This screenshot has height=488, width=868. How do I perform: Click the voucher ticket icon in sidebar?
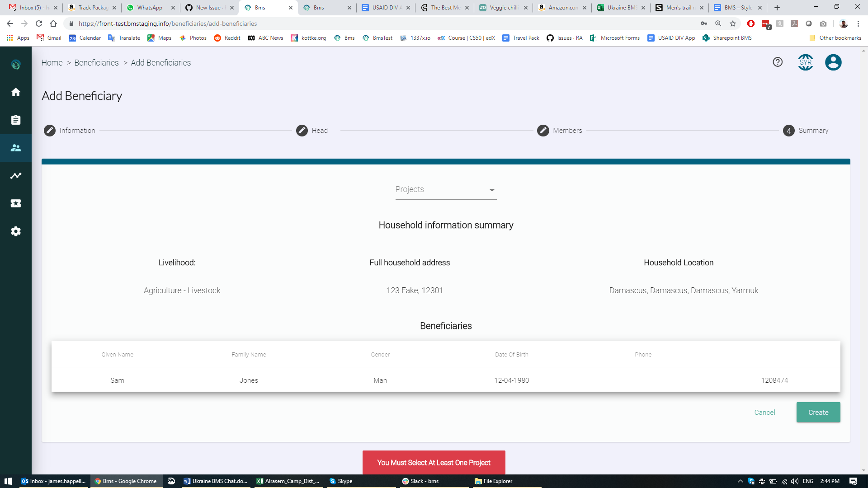(x=16, y=203)
